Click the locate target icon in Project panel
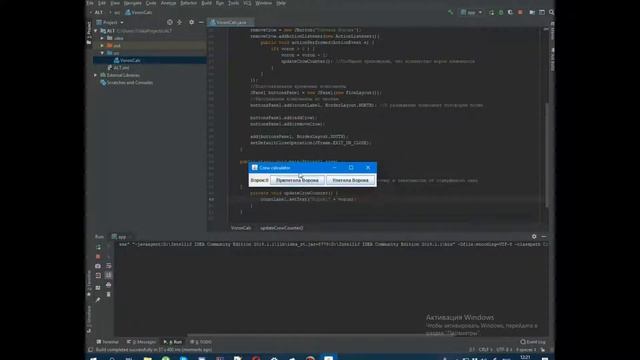This screenshot has width=640, height=360. coord(170,22)
